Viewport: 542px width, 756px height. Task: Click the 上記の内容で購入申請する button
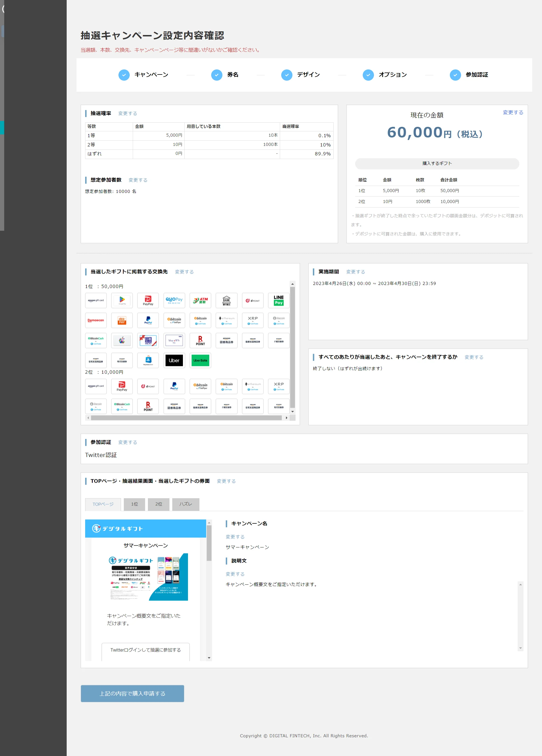[132, 693]
